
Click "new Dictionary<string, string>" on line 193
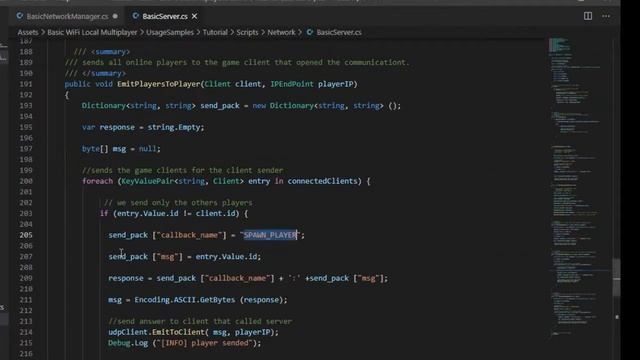coord(318,106)
